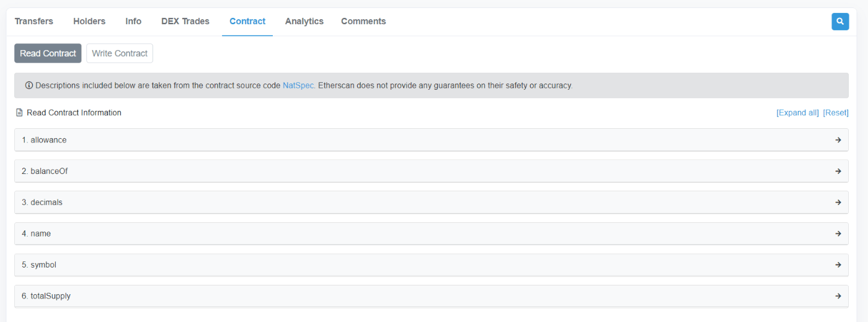Open the Holders tab
The image size is (868, 322).
[89, 21]
